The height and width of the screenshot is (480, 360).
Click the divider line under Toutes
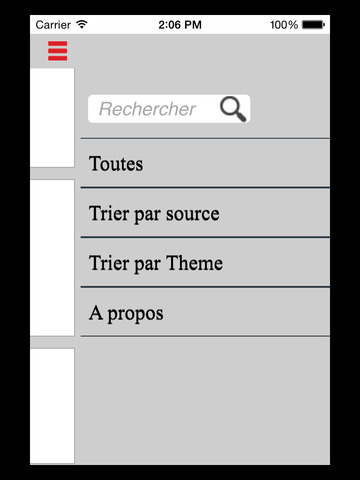point(205,188)
